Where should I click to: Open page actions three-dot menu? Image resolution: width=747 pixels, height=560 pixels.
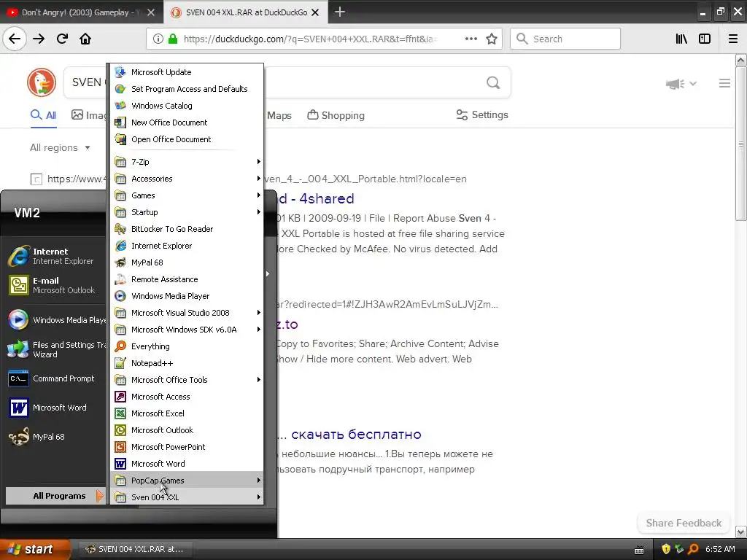click(x=471, y=39)
